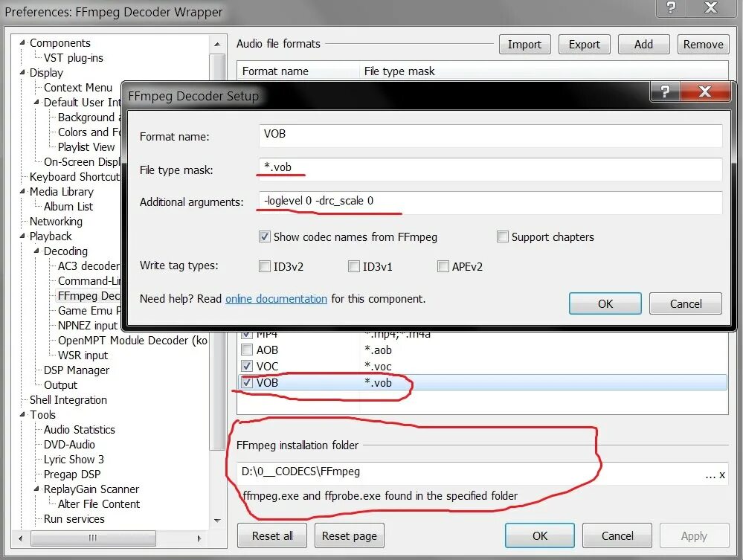This screenshot has width=743, height=560.
Task: Select VST plug-ins in the tree
Action: point(74,58)
